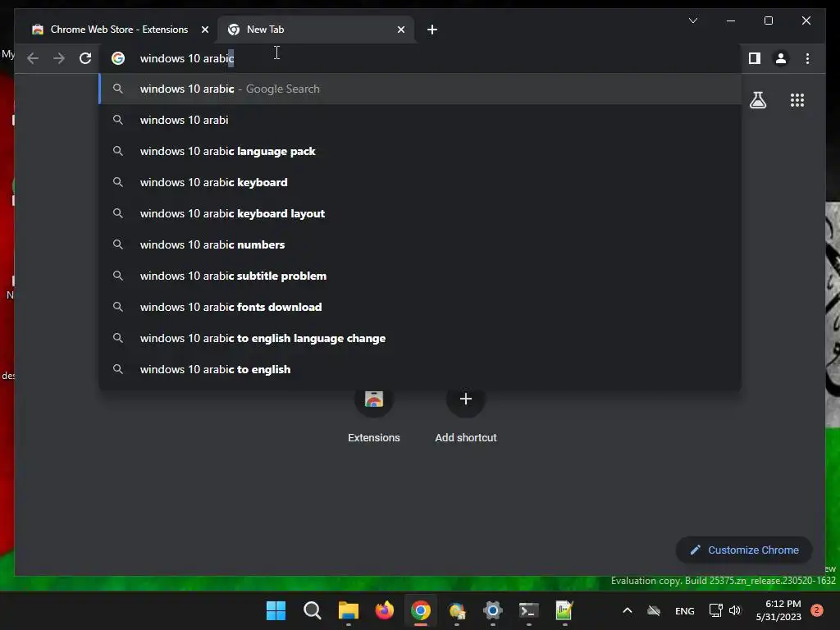This screenshot has height=630, width=840.
Task: Select 'windows 10 arabic - Google Search' suggestion
Action: [x=420, y=89]
